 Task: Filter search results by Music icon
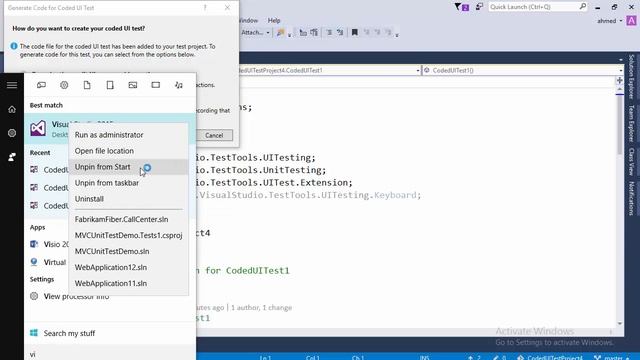click(x=178, y=85)
